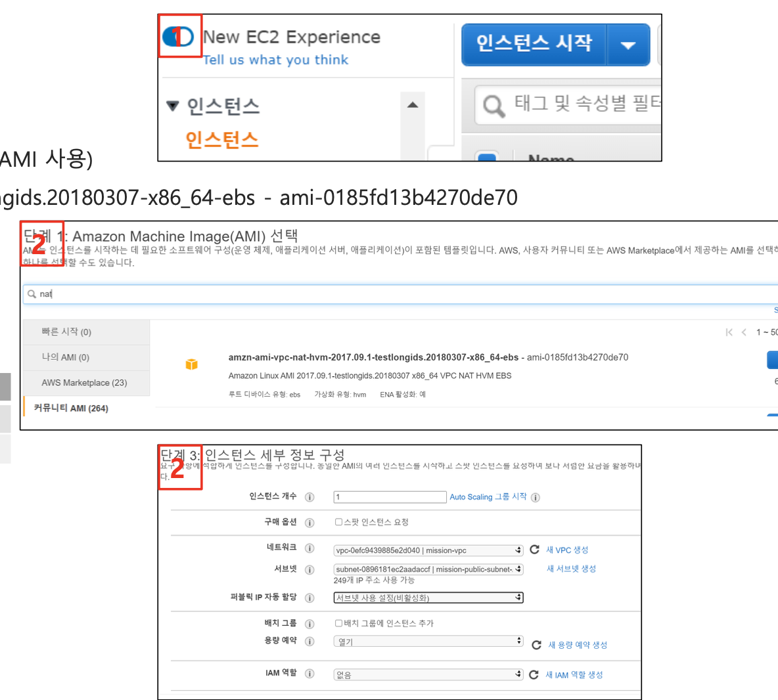Click the 인스턴스 시작 button
Screen dimensions: 778x700
coord(534,44)
